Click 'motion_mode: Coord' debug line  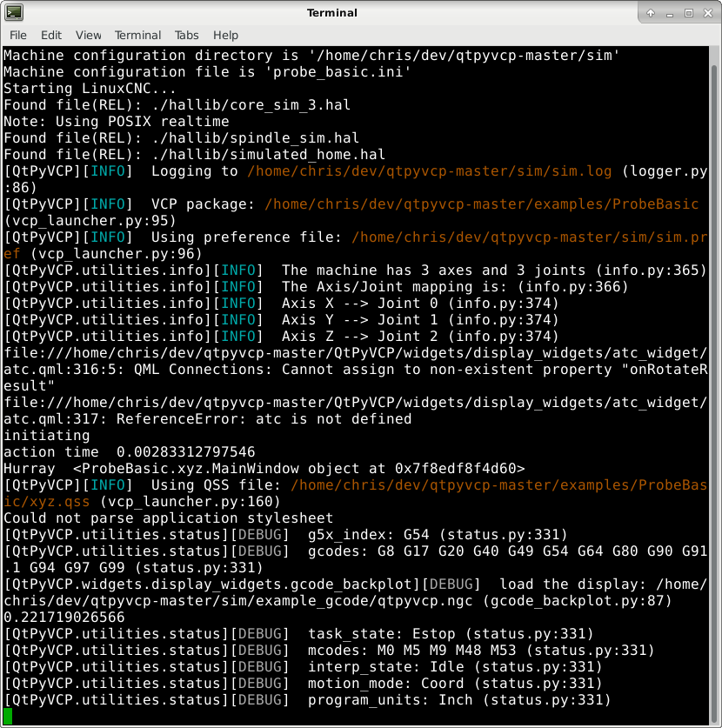click(x=303, y=684)
